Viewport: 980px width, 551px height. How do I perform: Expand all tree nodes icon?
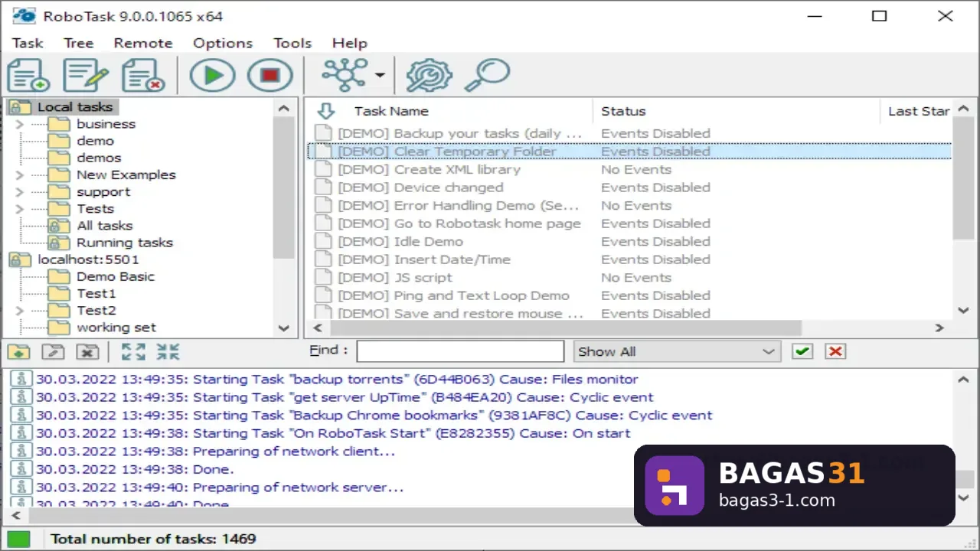(133, 351)
